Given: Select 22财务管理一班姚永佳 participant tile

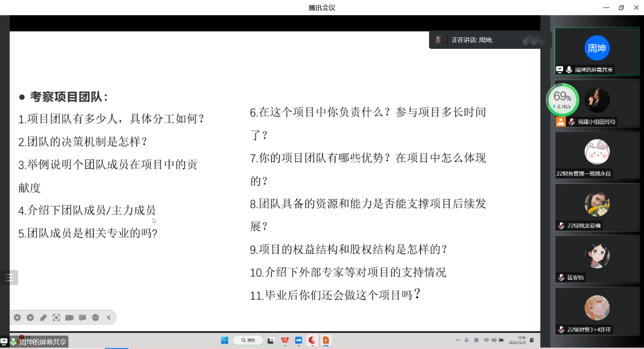Looking at the screenshot, I should click(x=597, y=155).
